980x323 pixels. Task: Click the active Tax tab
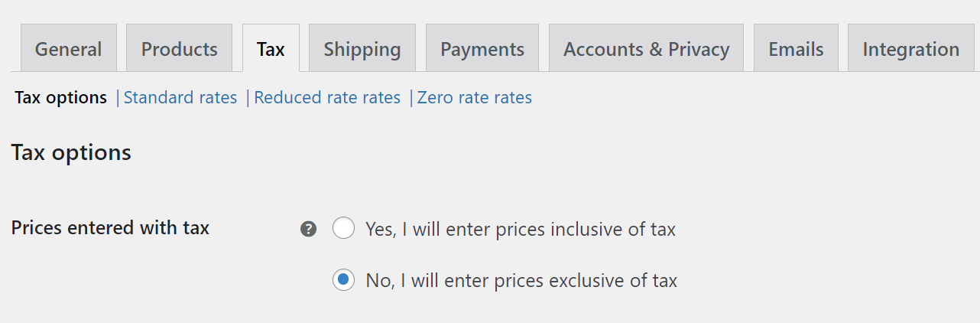[271, 48]
